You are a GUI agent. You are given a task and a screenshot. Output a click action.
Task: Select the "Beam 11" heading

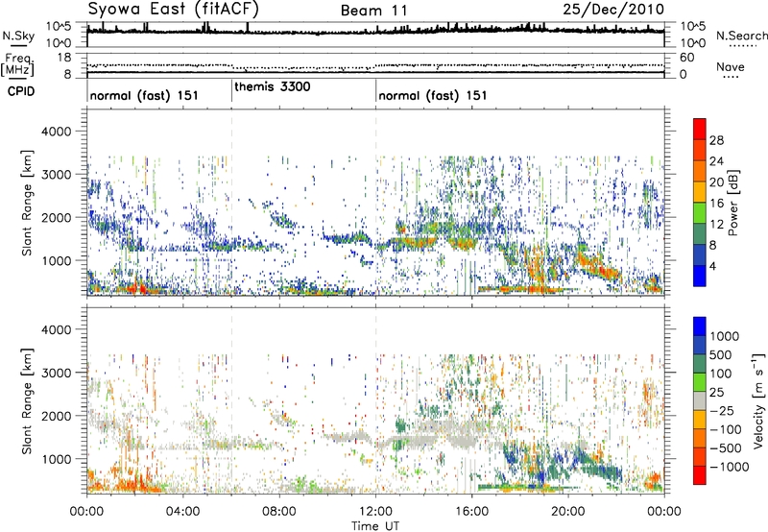(373, 11)
